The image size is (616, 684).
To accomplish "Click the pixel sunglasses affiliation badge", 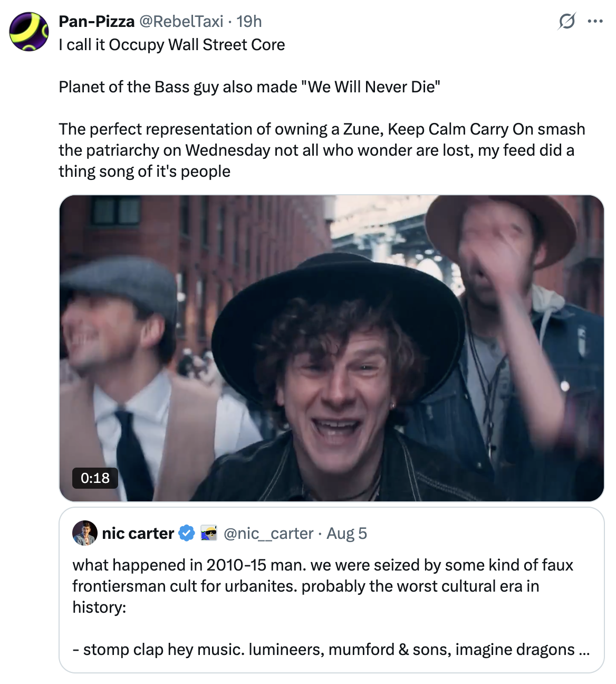I will [x=209, y=534].
